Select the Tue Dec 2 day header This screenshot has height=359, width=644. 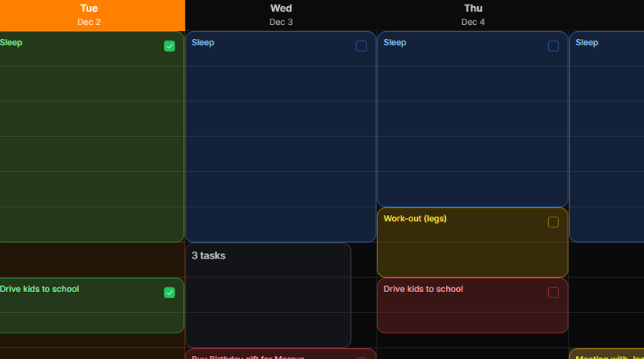pos(89,15)
